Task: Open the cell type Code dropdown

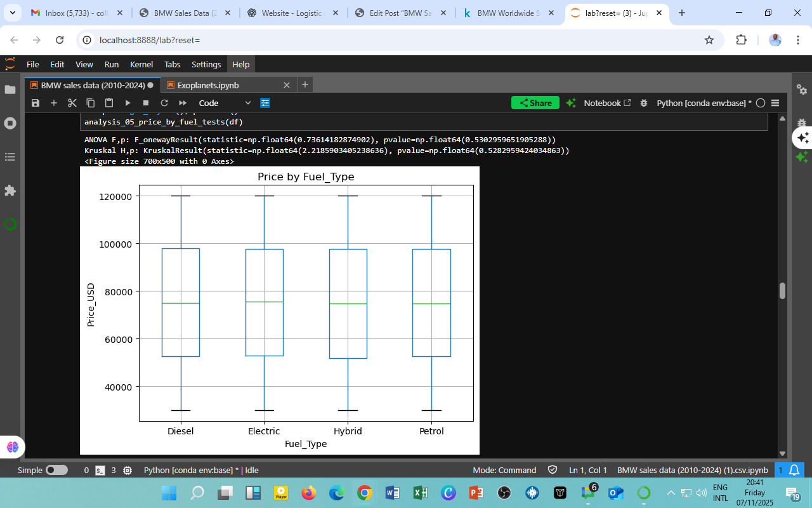Action: [225, 103]
